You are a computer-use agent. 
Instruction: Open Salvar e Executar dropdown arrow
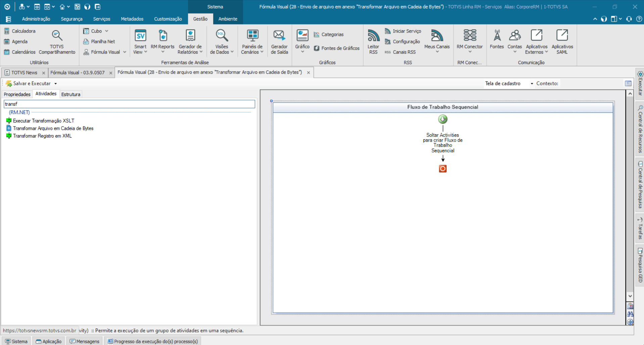click(x=56, y=84)
